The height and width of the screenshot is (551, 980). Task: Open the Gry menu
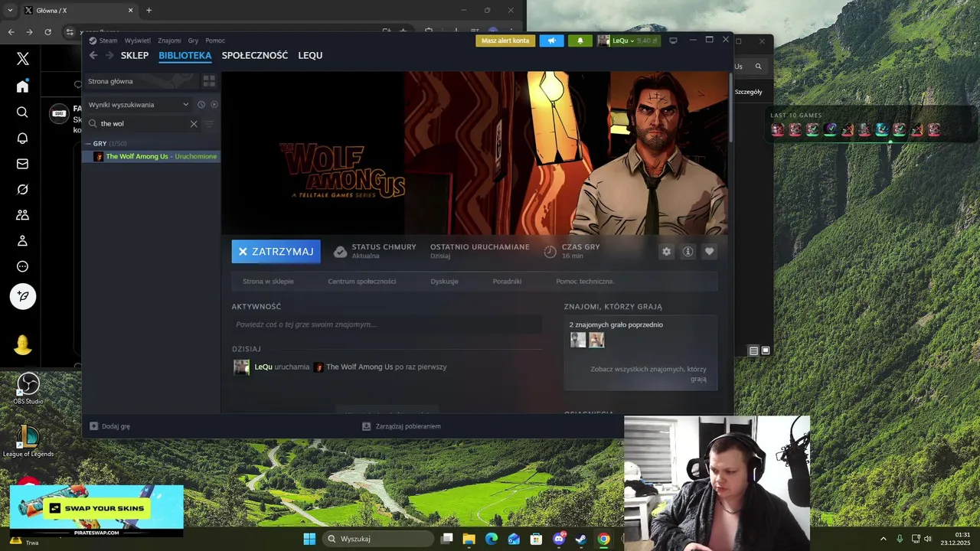click(x=193, y=41)
